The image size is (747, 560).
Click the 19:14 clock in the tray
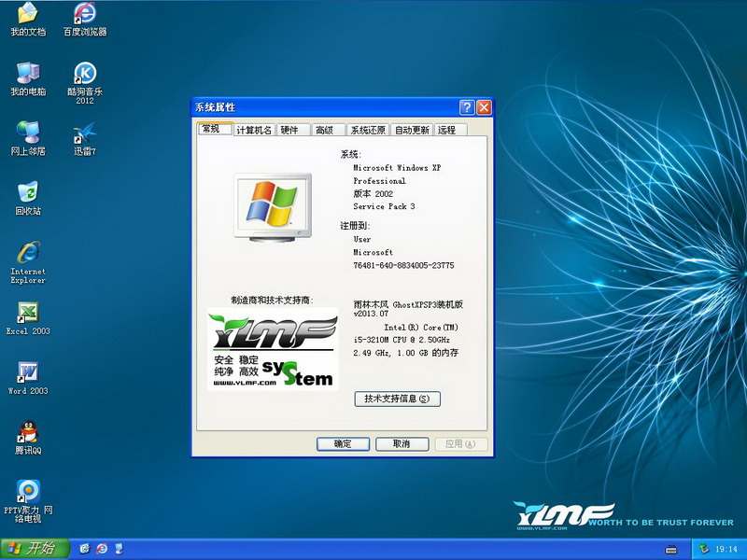click(x=726, y=549)
